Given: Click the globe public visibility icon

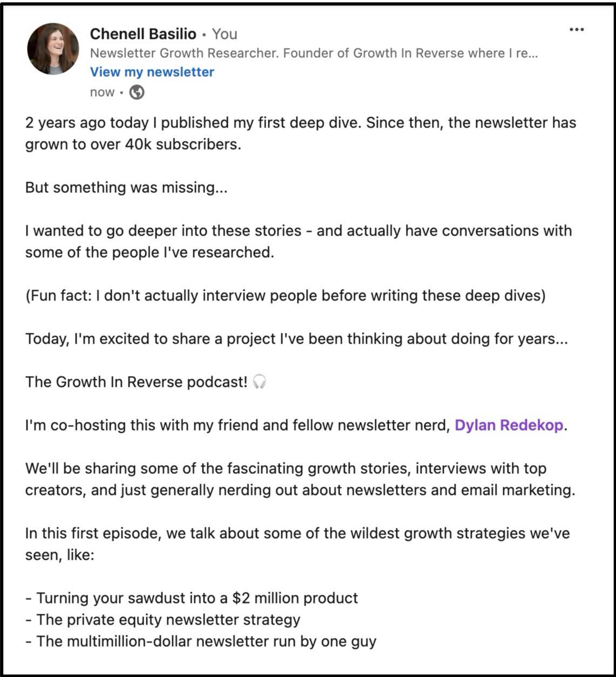Looking at the screenshot, I should [137, 92].
